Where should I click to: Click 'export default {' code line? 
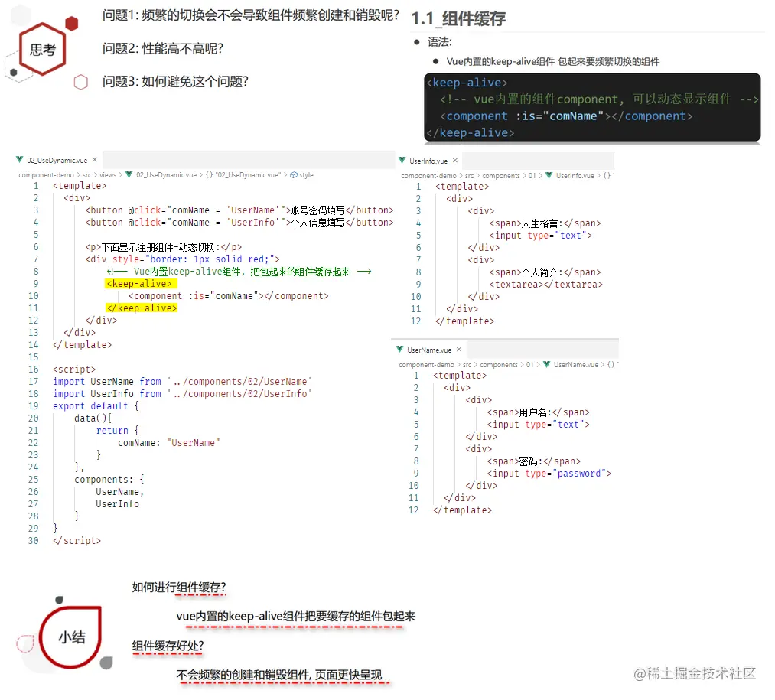coord(96,405)
